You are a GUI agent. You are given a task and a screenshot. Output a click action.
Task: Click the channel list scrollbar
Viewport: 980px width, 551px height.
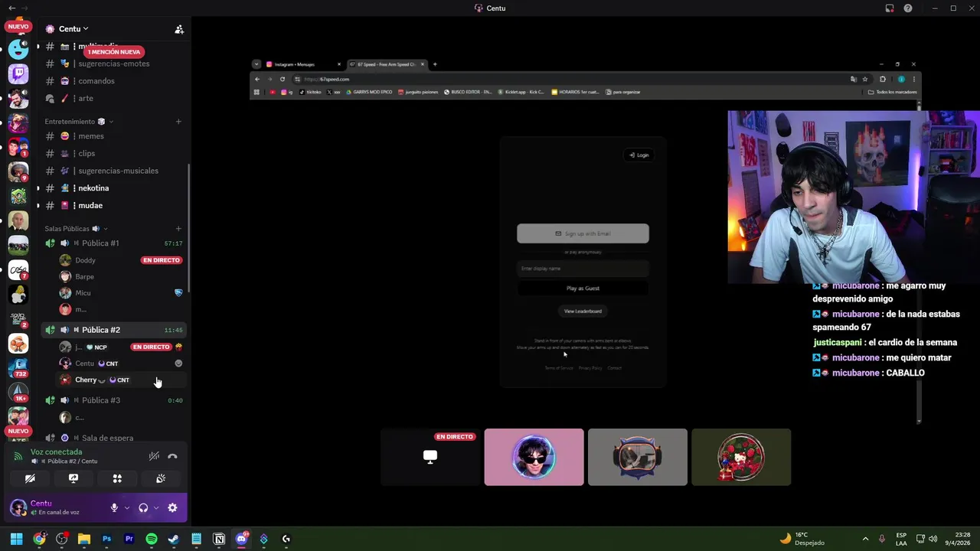tap(189, 230)
